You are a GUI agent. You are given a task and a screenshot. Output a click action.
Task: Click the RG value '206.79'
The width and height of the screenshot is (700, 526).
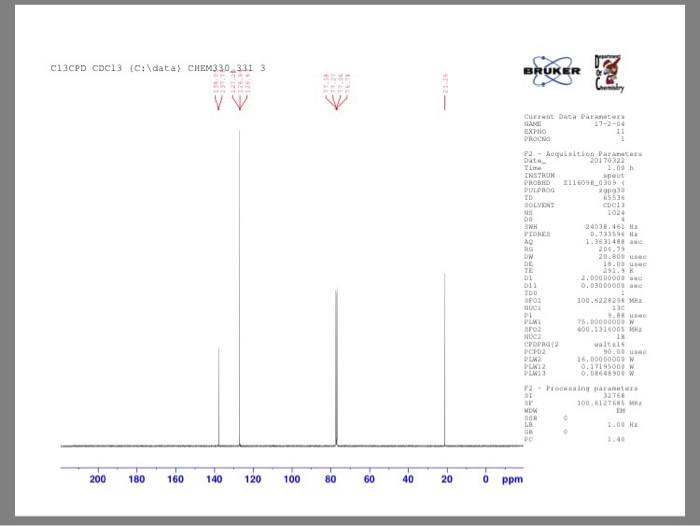tap(612, 249)
